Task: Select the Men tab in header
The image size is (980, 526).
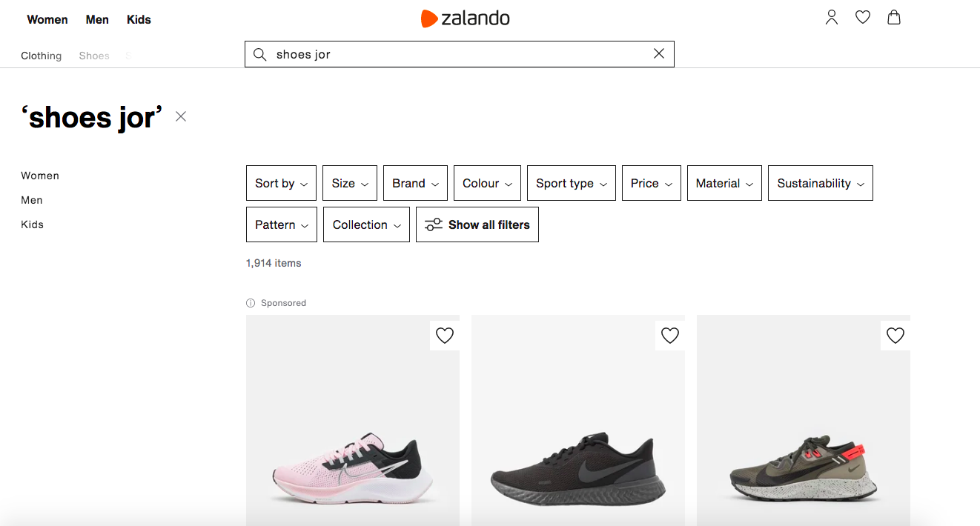Action: click(x=97, y=20)
